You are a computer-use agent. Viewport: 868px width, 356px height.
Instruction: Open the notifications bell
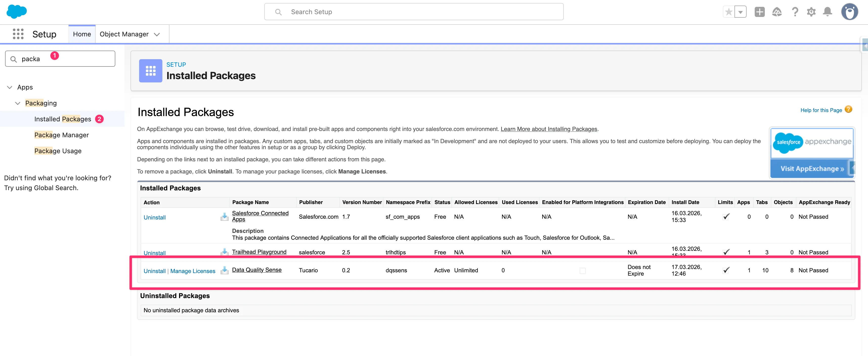pyautogui.click(x=828, y=12)
